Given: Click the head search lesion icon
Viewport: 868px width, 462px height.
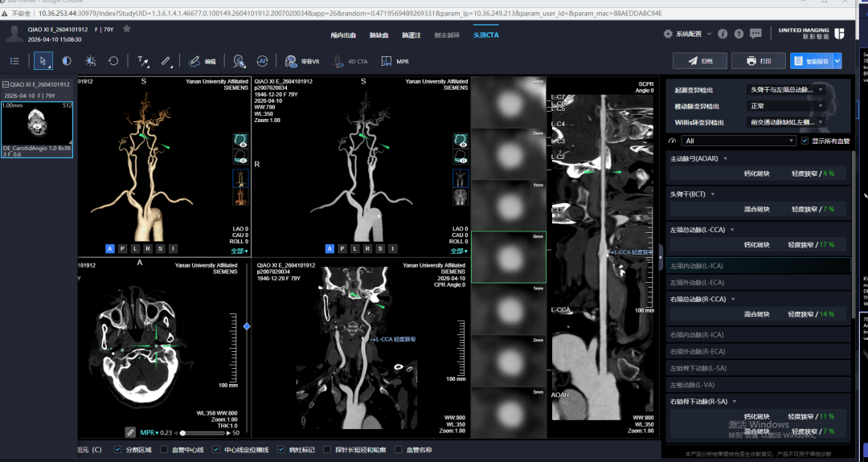Looking at the screenshot, I should point(240,61).
